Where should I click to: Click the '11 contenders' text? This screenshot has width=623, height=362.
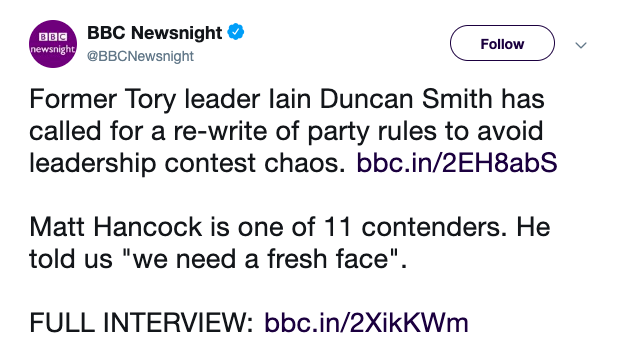coord(415,226)
